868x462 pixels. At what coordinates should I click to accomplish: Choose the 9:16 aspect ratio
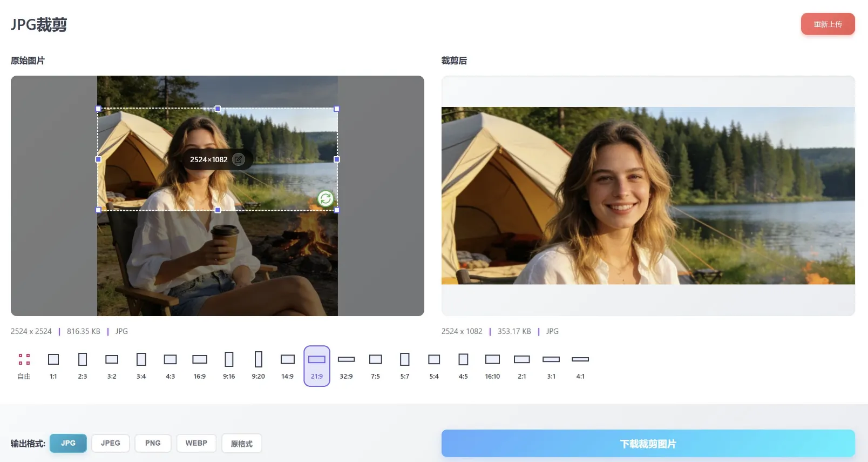tap(229, 366)
